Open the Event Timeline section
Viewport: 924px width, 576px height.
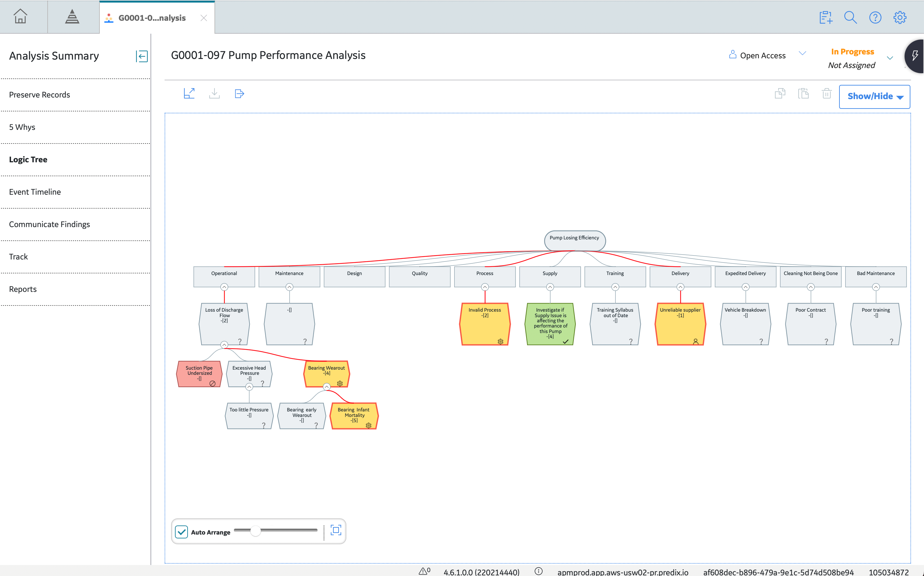pyautogui.click(x=35, y=192)
